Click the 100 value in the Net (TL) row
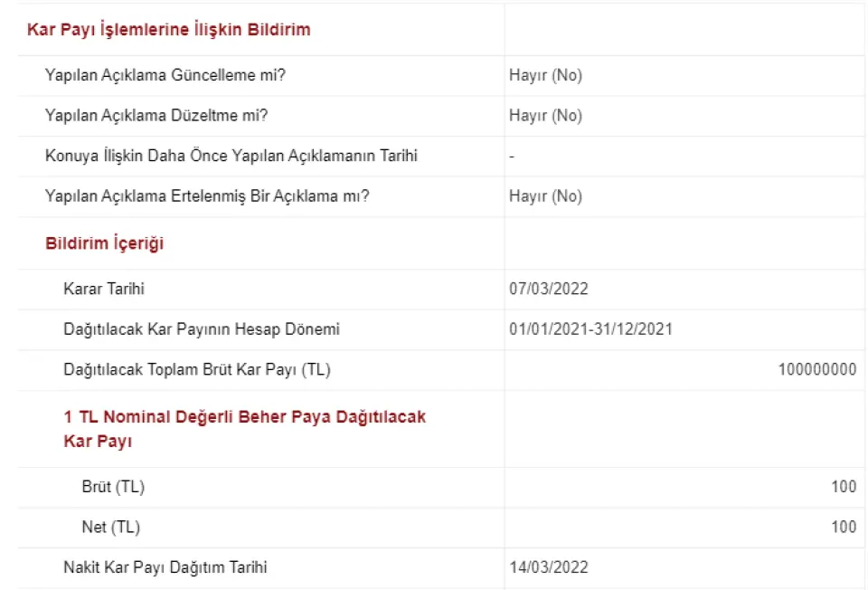This screenshot has width=868, height=590. point(844,528)
